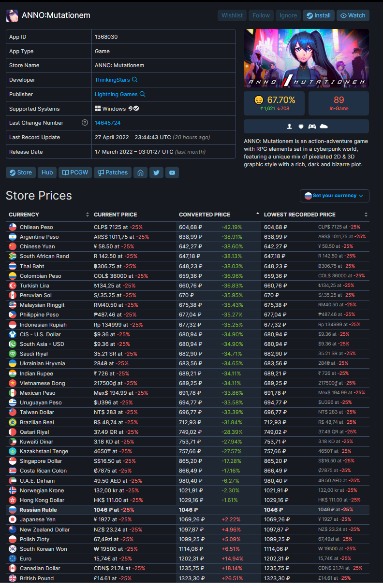The height and width of the screenshot is (588, 383).
Task: Open the Set your currency dropdown
Action: click(x=335, y=196)
